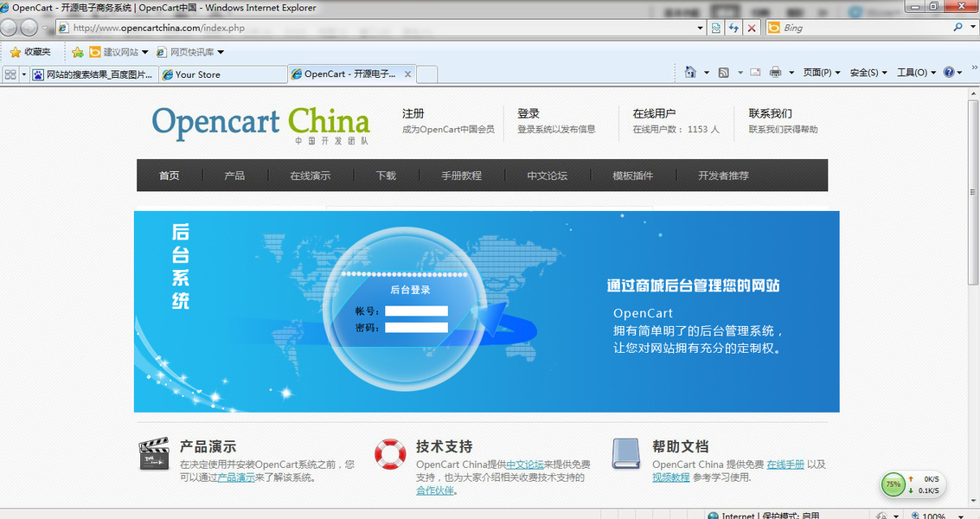Add to favorites bar star icon
Image resolution: width=980 pixels, height=519 pixels.
(78, 52)
